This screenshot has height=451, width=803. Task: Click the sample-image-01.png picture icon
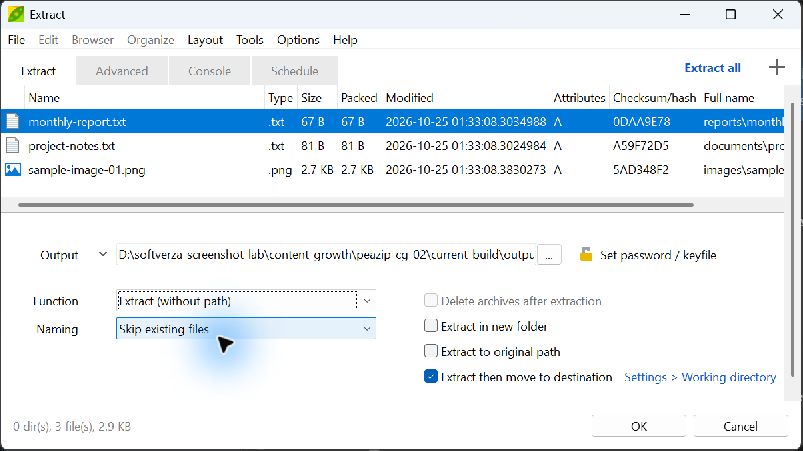point(13,169)
